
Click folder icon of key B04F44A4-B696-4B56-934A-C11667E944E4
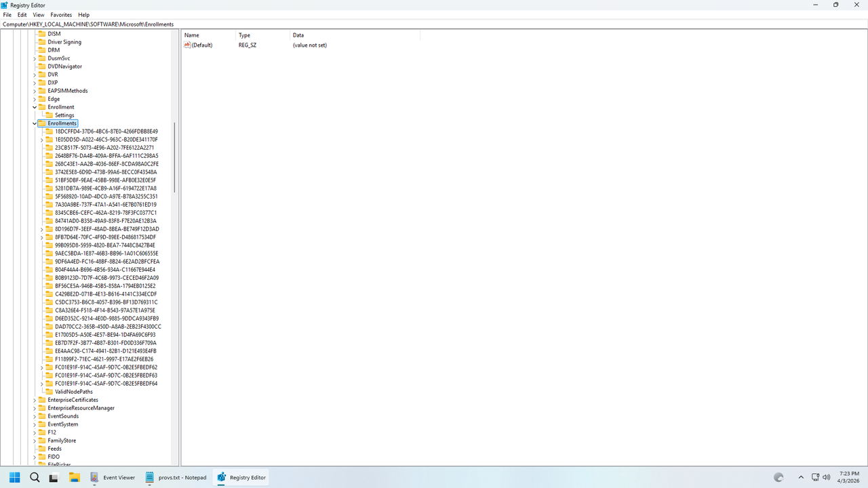[49, 270]
